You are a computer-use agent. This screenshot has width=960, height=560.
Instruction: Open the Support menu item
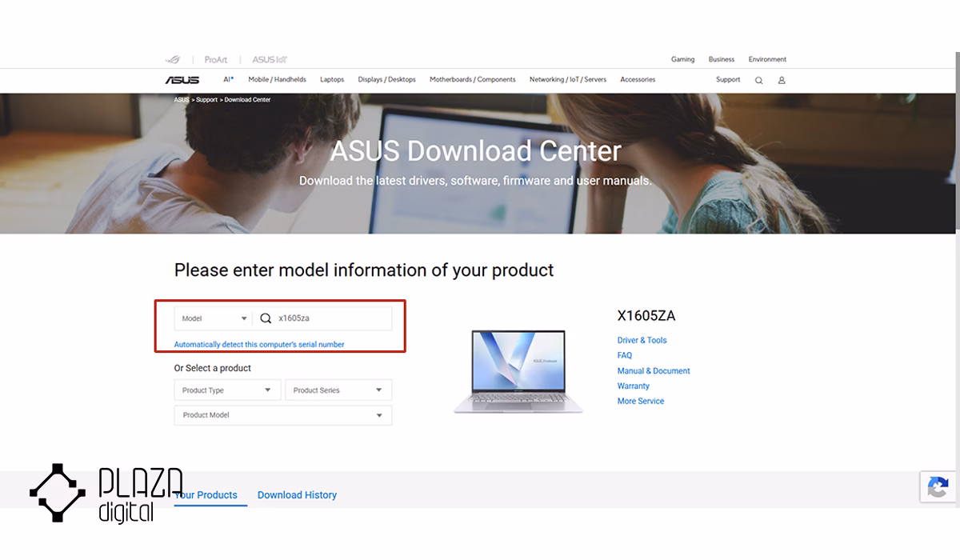[x=728, y=79]
